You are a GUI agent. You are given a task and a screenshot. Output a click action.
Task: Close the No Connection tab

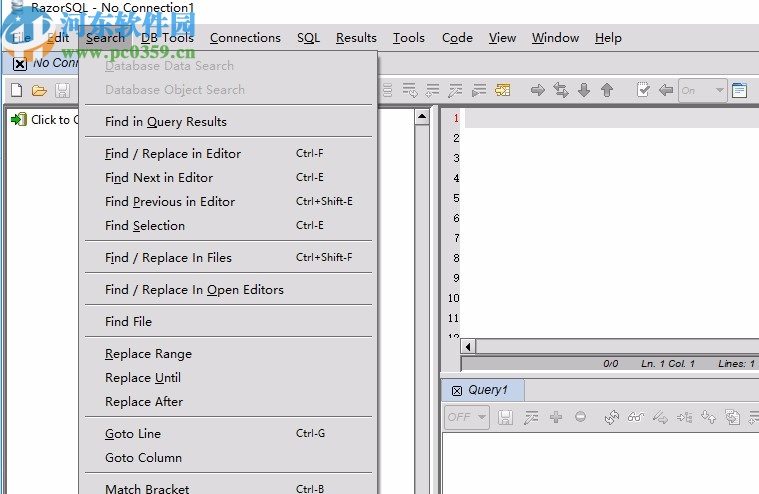(x=20, y=64)
